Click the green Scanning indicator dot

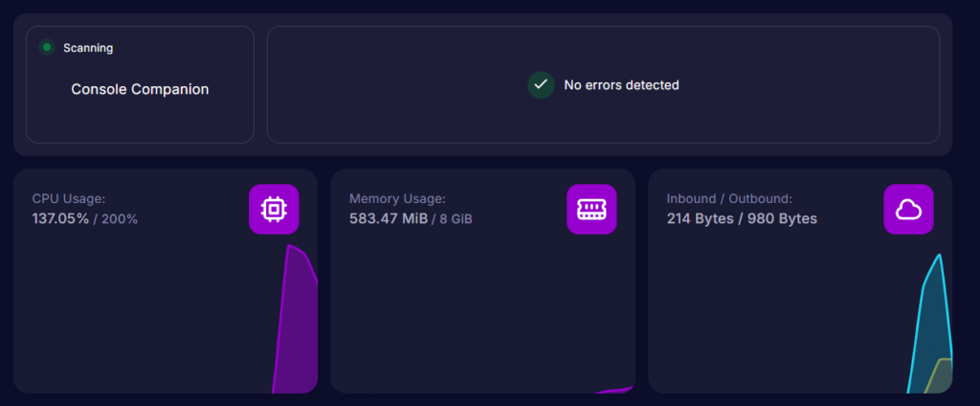(x=46, y=47)
